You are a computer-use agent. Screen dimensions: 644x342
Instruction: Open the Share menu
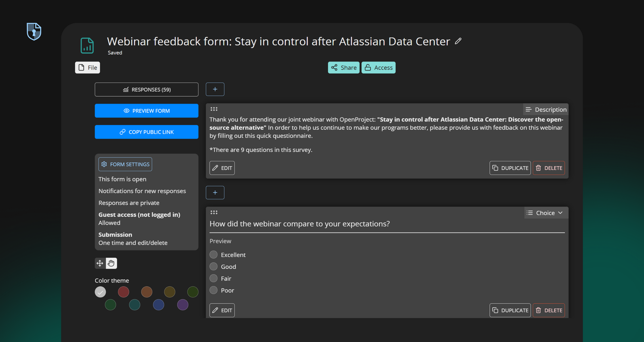[344, 68]
